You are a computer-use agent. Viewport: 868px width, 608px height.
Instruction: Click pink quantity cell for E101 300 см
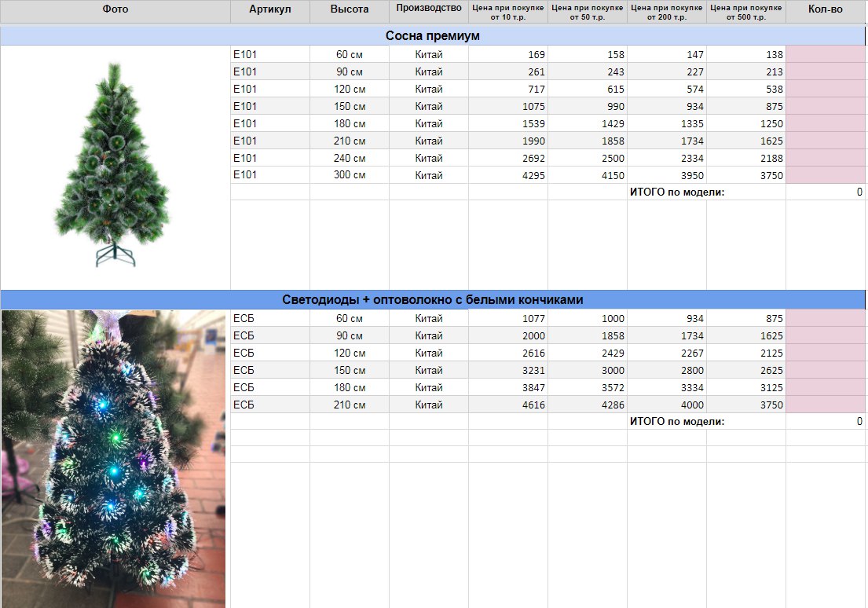(x=825, y=175)
